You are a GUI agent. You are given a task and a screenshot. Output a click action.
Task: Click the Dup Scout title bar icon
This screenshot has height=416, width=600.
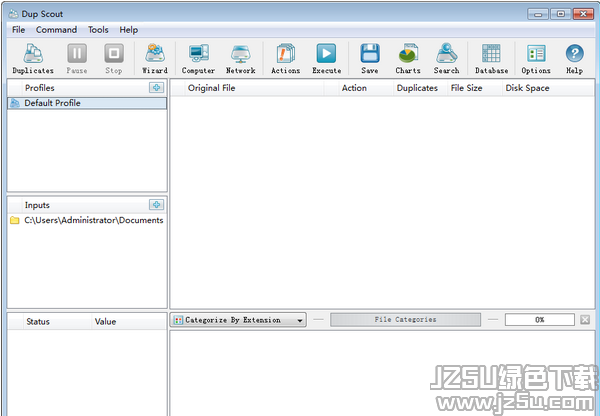point(13,14)
